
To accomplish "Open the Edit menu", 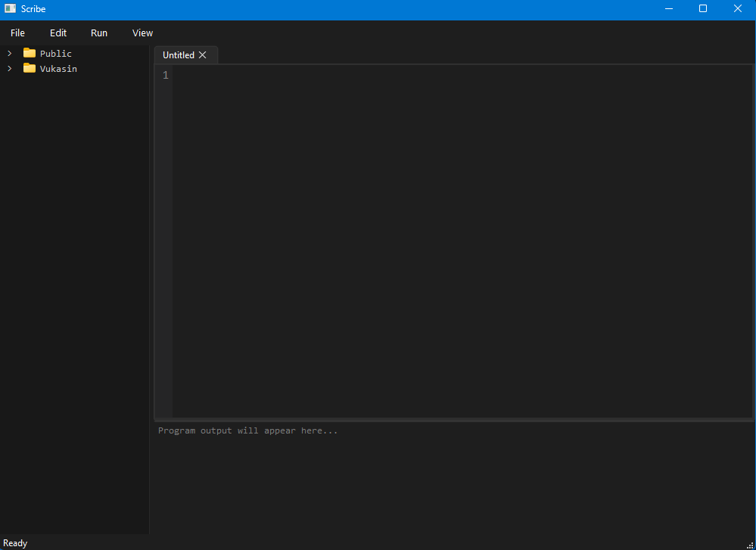I will click(58, 33).
